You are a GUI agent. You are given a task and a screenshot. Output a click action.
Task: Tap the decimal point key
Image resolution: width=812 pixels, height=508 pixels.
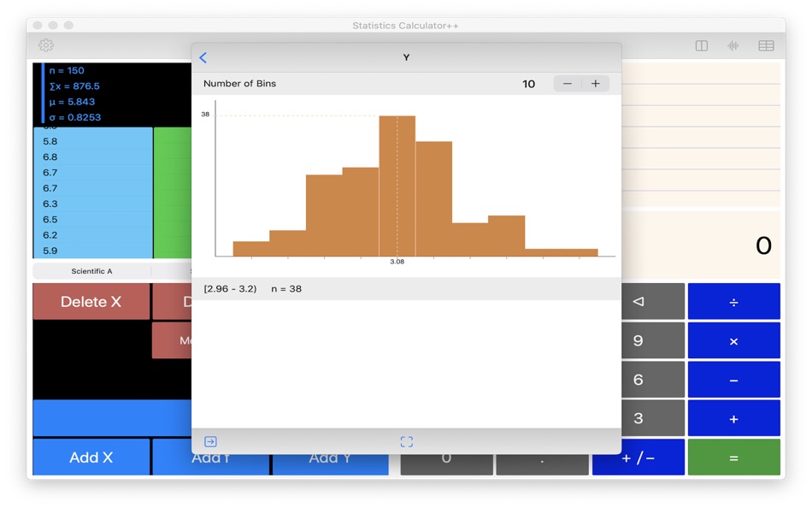coord(542,464)
